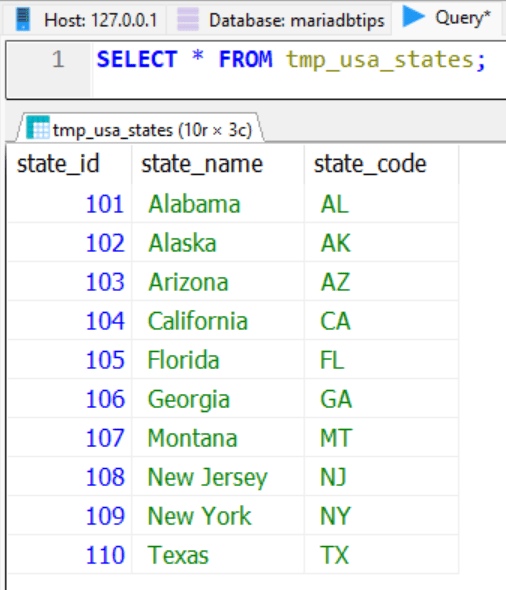The height and width of the screenshot is (590, 506).
Task: Sort by the state_code column header
Action: pos(381,164)
